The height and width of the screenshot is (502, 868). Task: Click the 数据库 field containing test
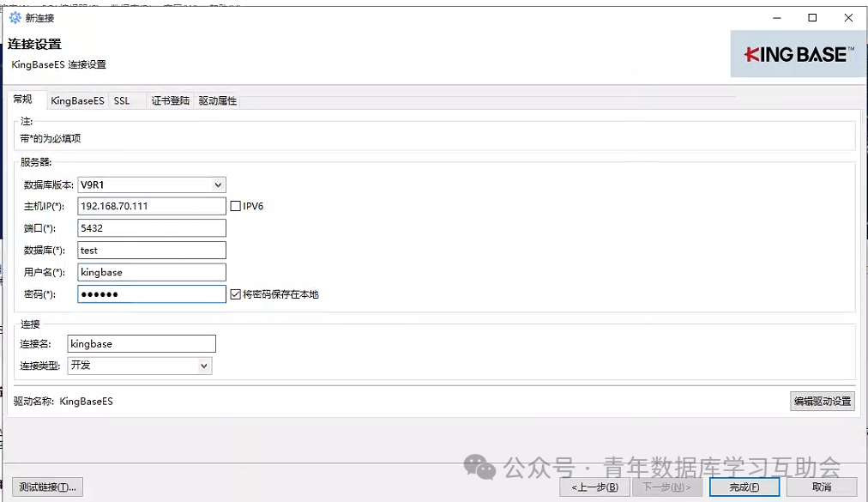[x=152, y=251]
